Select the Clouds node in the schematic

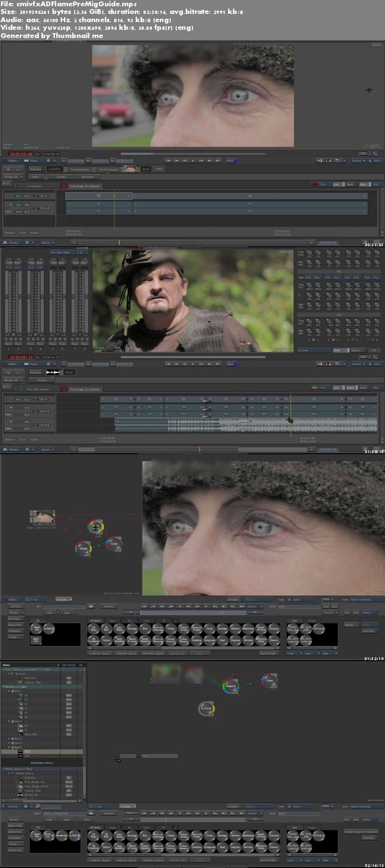[x=206, y=708]
